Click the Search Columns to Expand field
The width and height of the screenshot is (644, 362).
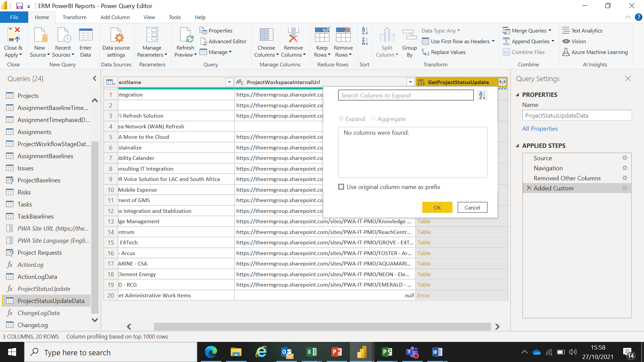[x=406, y=95]
